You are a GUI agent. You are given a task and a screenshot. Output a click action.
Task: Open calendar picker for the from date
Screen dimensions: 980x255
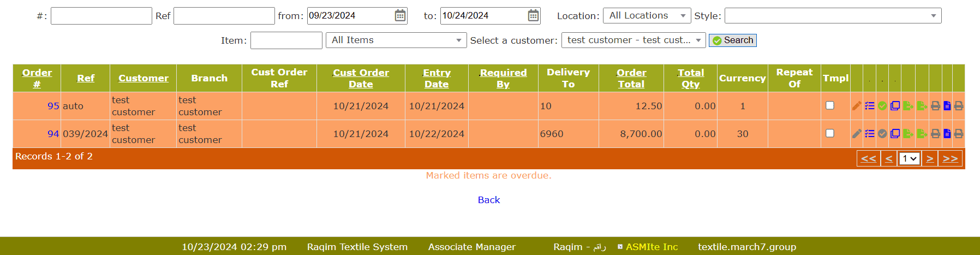400,16
